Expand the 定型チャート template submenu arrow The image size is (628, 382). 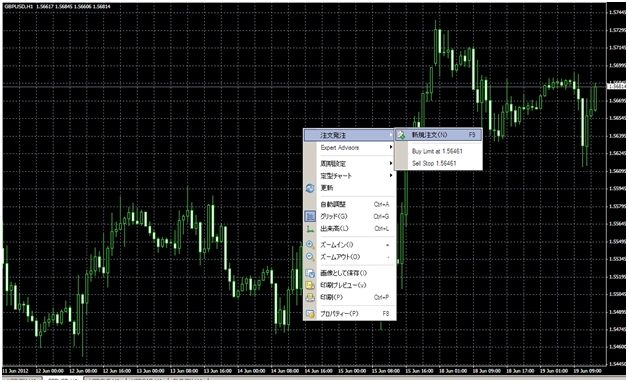tap(390, 175)
